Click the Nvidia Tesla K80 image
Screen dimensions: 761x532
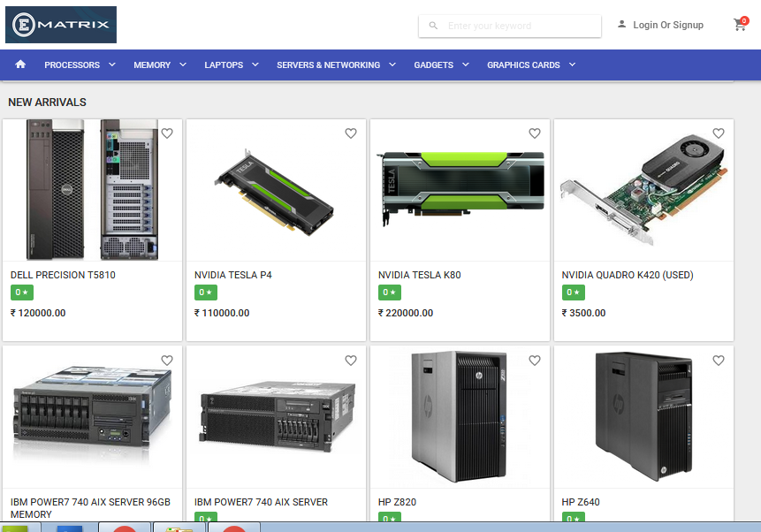point(460,188)
